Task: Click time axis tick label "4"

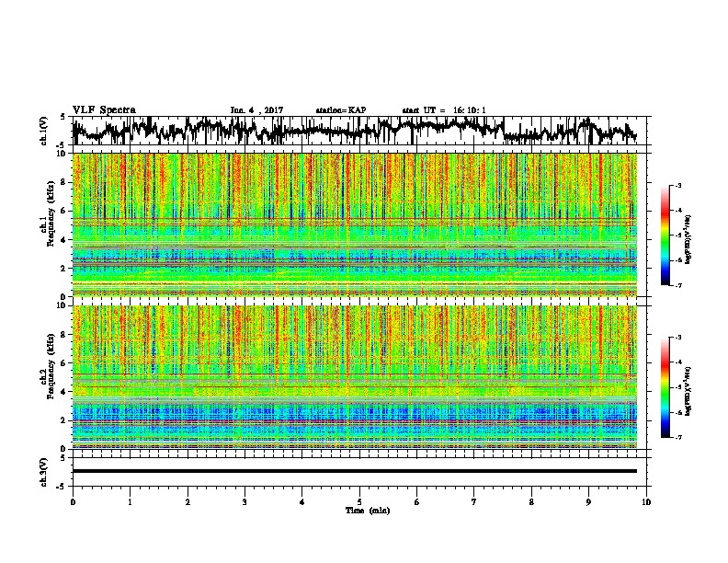Action: tap(302, 502)
